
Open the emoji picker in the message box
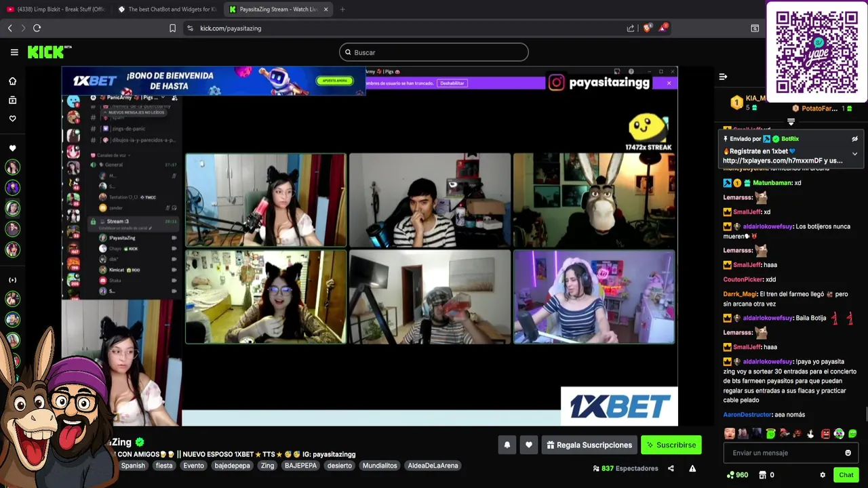click(848, 453)
